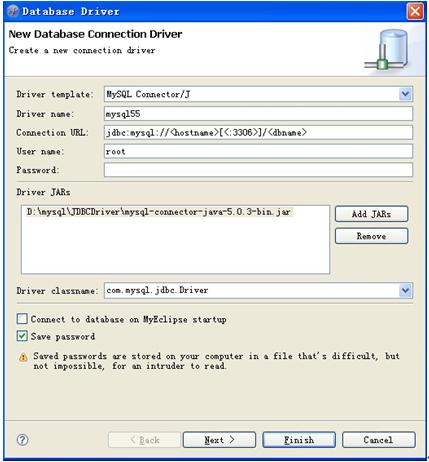Click the User name field containing root
This screenshot has width=429, height=462.
258,151
